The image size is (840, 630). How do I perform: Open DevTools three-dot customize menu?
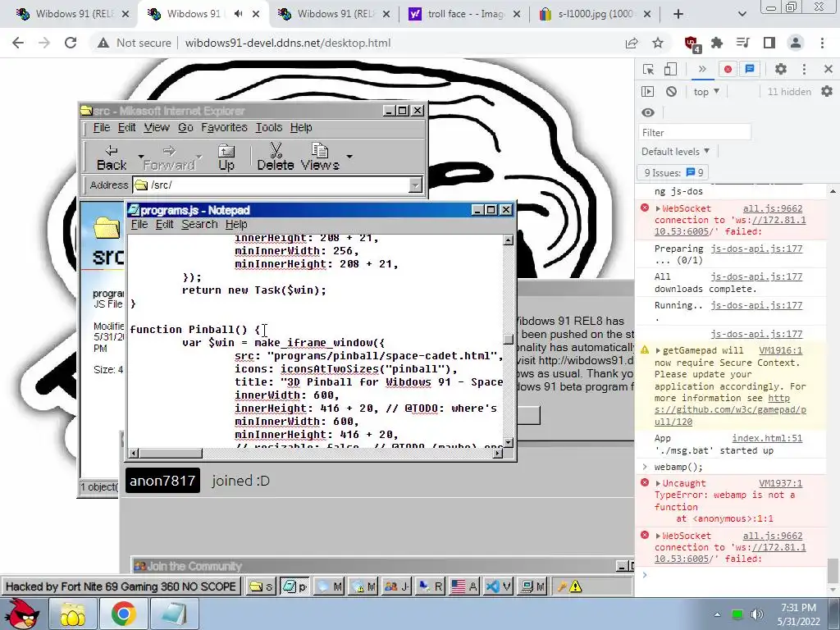coord(804,69)
